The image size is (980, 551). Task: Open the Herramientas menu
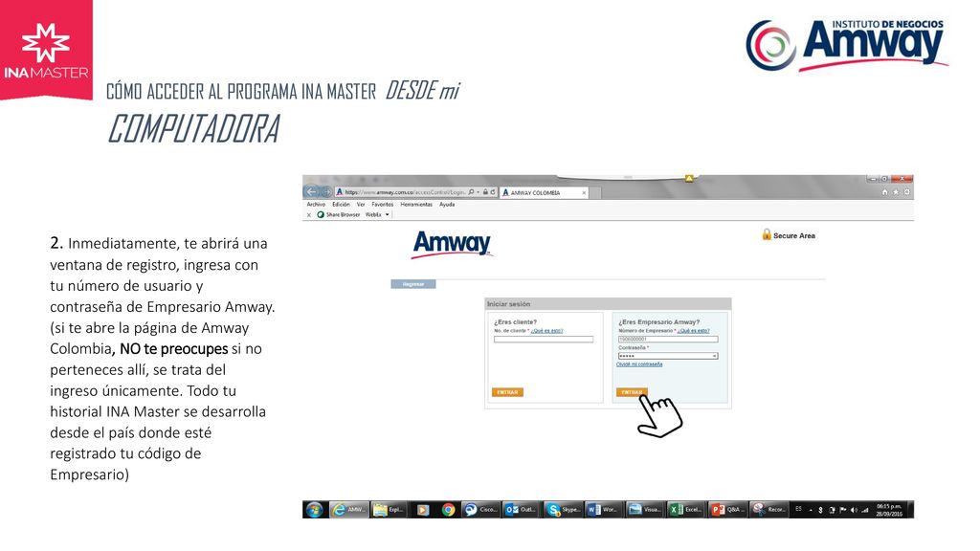tap(416, 205)
